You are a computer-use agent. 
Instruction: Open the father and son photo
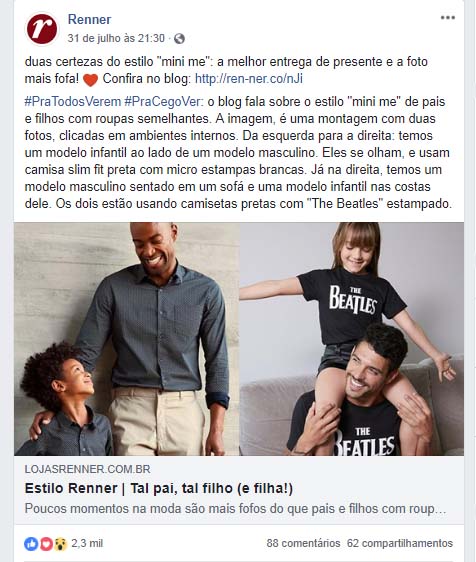[x=127, y=339]
